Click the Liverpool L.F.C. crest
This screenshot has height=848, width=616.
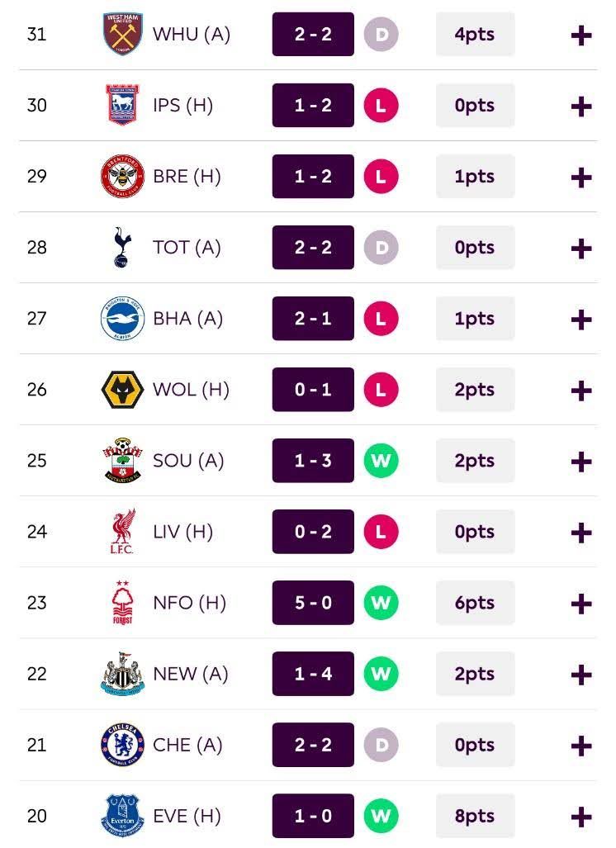pos(123,532)
